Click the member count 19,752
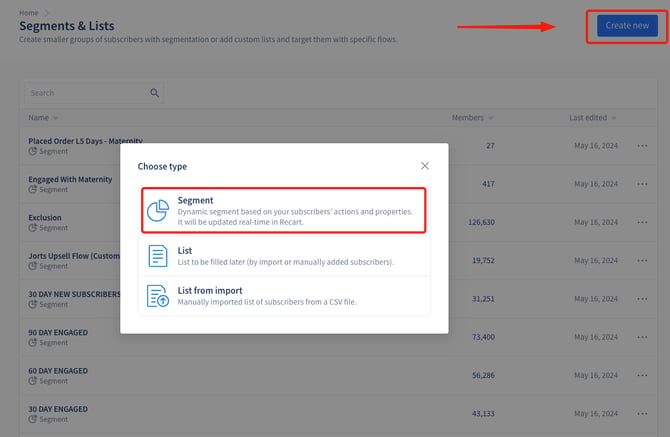This screenshot has width=670, height=437. pos(483,261)
